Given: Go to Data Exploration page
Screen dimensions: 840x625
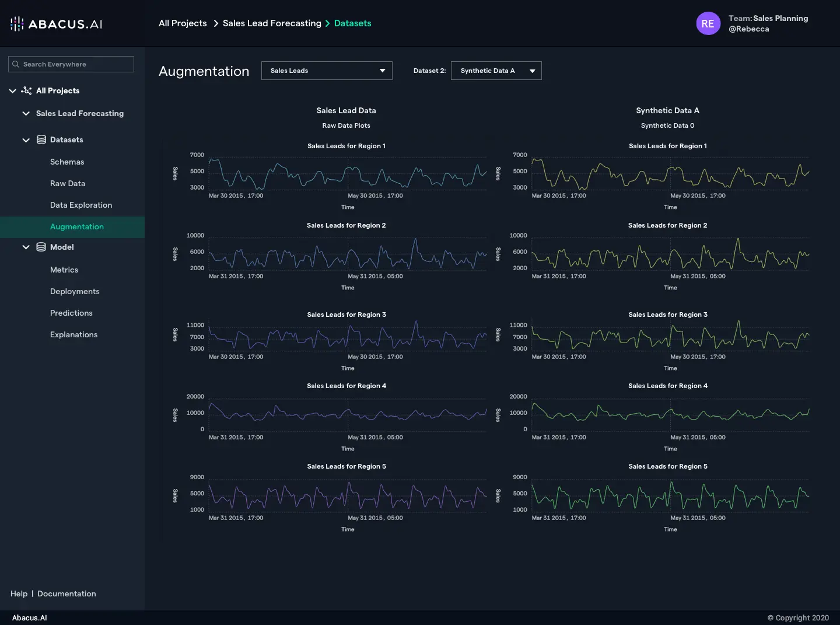Looking at the screenshot, I should click(81, 205).
